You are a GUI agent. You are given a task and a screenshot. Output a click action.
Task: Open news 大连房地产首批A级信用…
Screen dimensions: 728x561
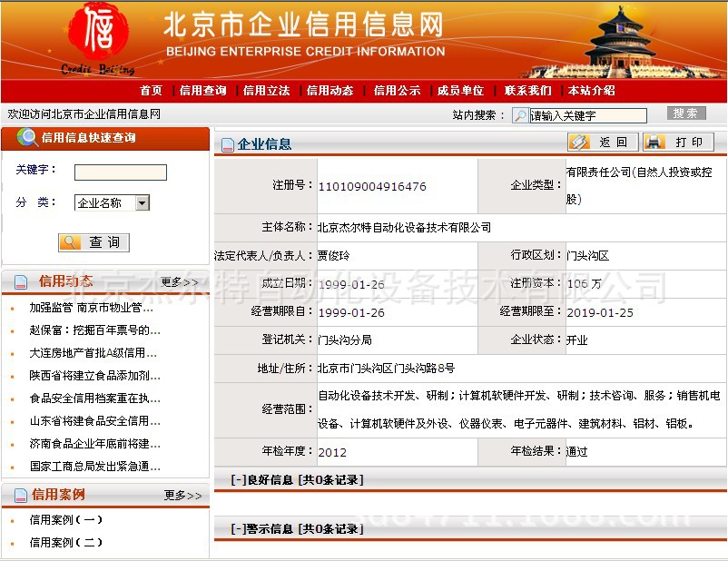coord(93,353)
